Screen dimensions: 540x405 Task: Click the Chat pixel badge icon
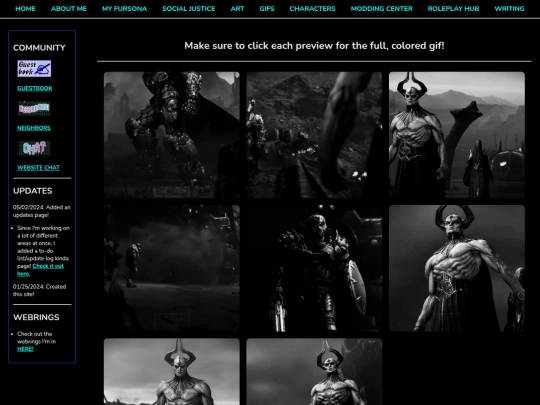(34, 148)
